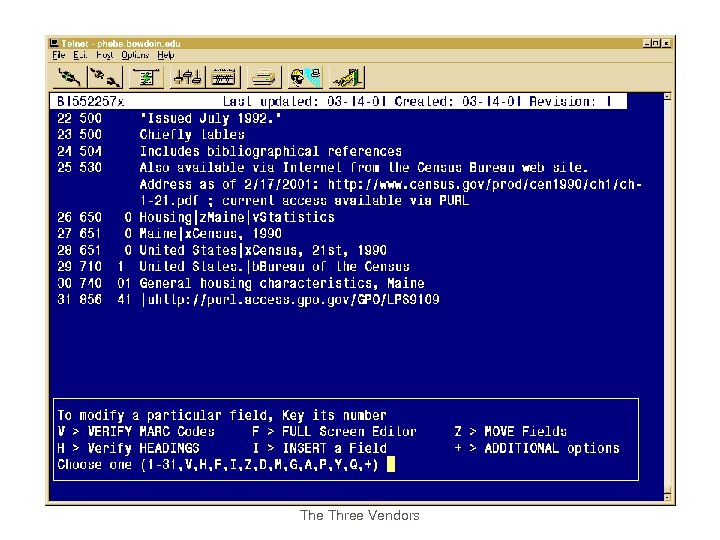The width and height of the screenshot is (720, 540).
Task: Click 'Last updated: 03-14-01' text
Action: tap(304, 101)
